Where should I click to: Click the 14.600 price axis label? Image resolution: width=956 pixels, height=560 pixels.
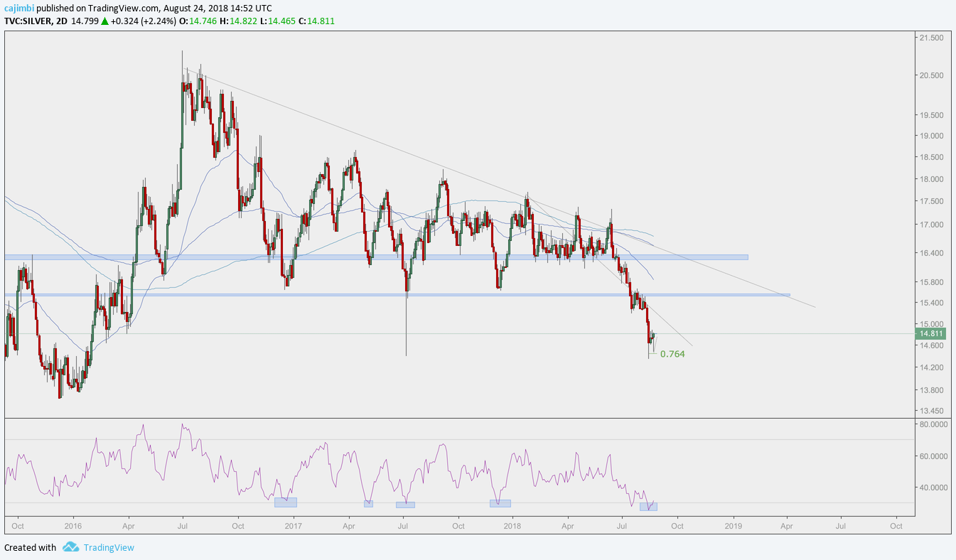click(x=931, y=345)
